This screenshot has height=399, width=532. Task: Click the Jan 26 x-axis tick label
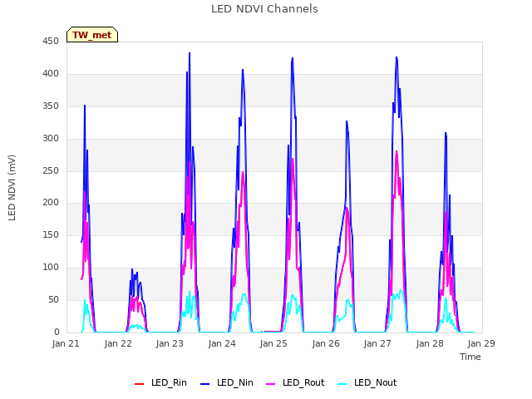(326, 343)
